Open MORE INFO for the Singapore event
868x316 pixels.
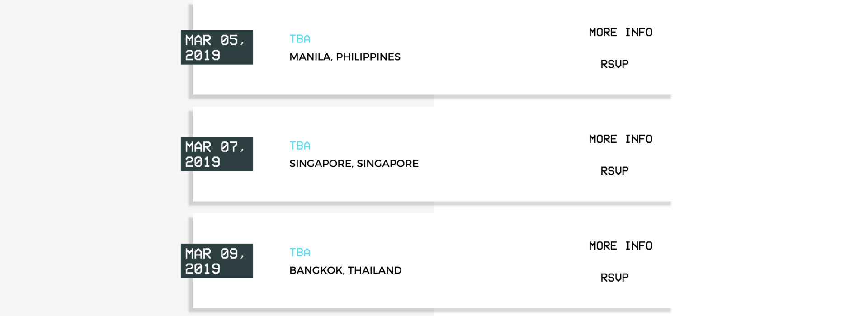click(620, 139)
